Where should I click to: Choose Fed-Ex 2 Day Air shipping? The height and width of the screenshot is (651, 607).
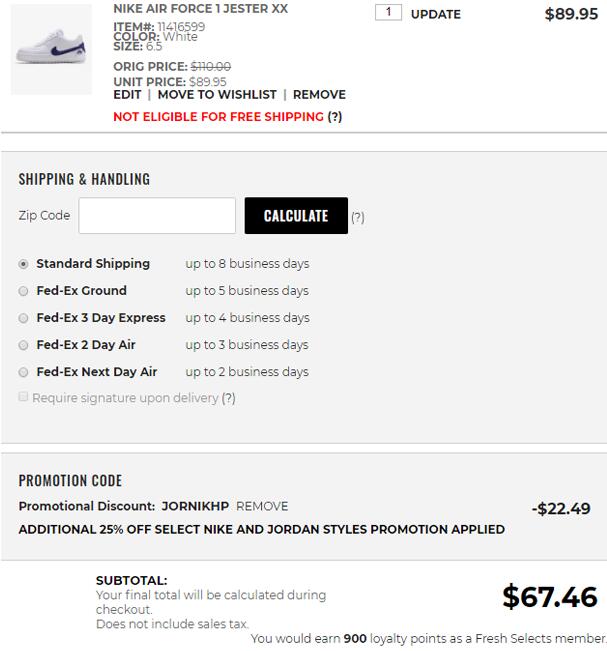(x=24, y=345)
